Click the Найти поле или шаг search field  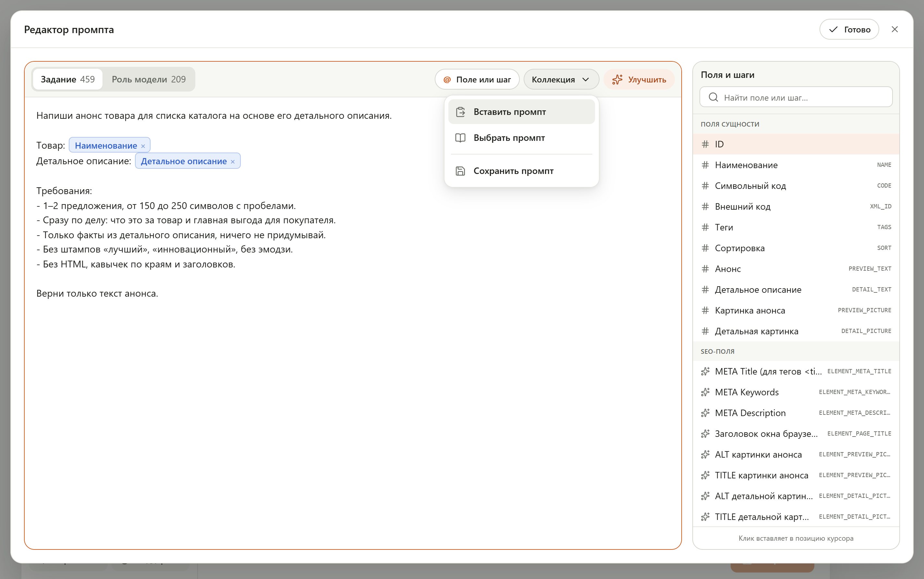(x=796, y=97)
